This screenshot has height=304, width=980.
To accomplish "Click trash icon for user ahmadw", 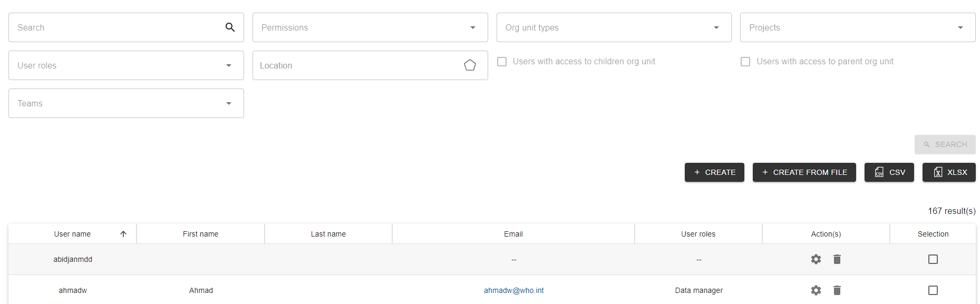I will click(837, 290).
